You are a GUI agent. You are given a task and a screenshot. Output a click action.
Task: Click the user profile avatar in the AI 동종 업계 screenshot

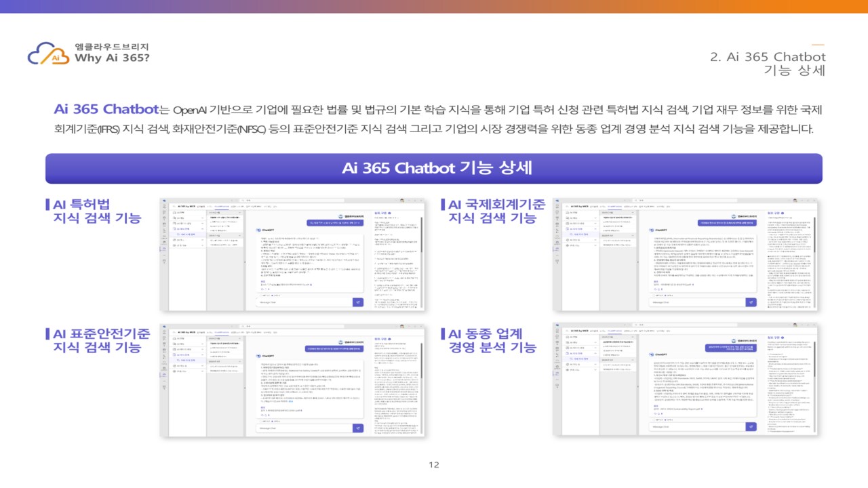tap(795, 325)
